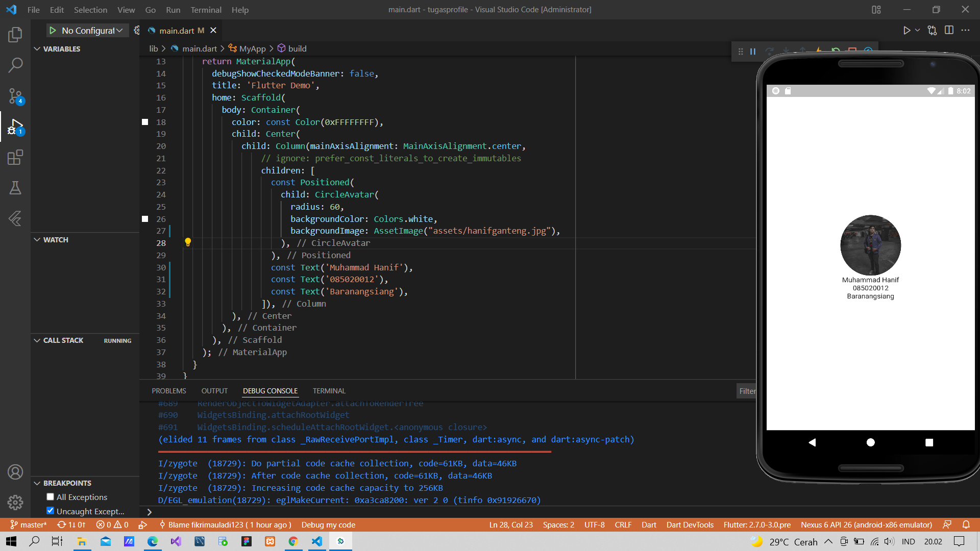
Task: Pause debugging from the debug toolbar
Action: (753, 51)
